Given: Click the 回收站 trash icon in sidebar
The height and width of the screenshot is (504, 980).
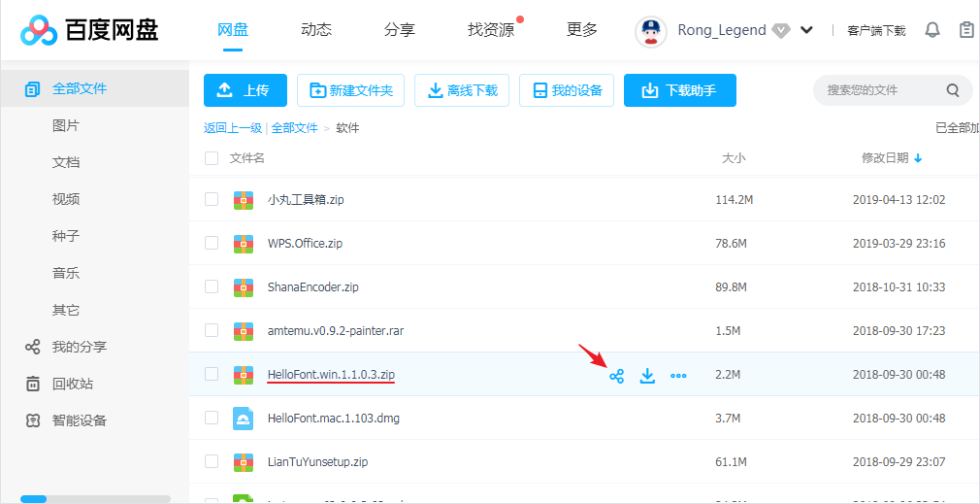Looking at the screenshot, I should [x=32, y=384].
